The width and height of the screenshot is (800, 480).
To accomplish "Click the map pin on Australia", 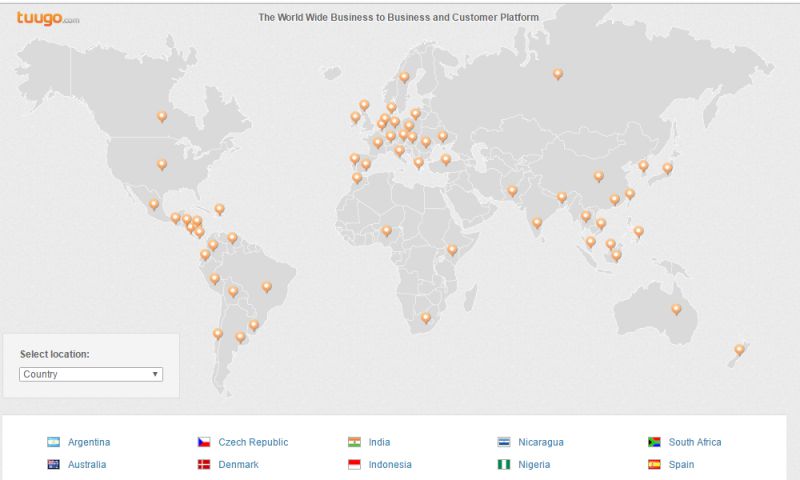I will (x=676, y=309).
